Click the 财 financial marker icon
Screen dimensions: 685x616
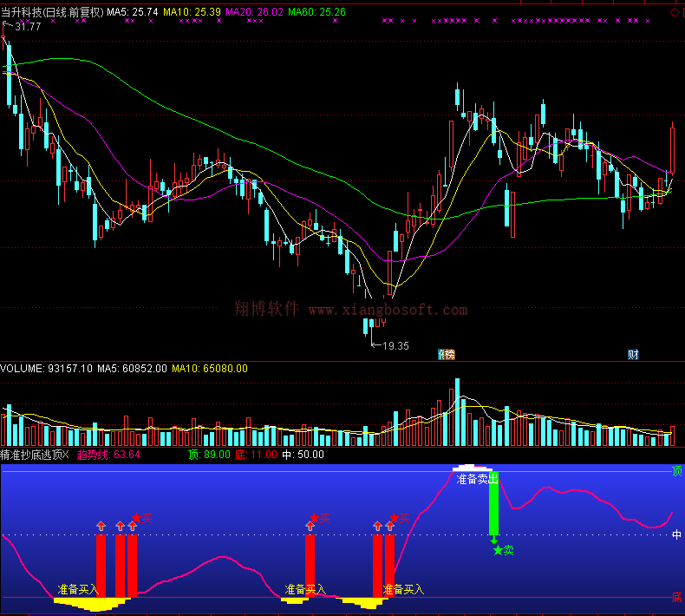pyautogui.click(x=634, y=354)
